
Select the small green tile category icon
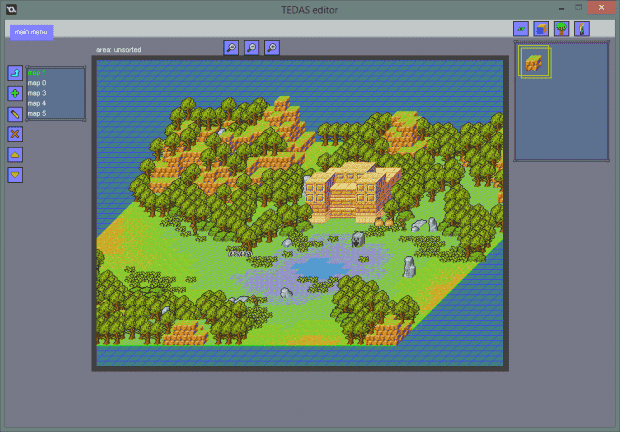click(x=521, y=29)
